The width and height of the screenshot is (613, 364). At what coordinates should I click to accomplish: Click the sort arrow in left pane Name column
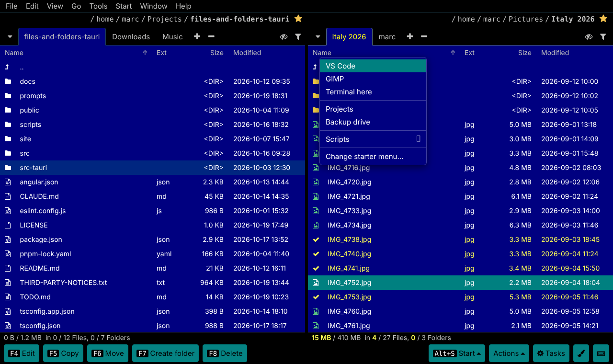coord(145,53)
